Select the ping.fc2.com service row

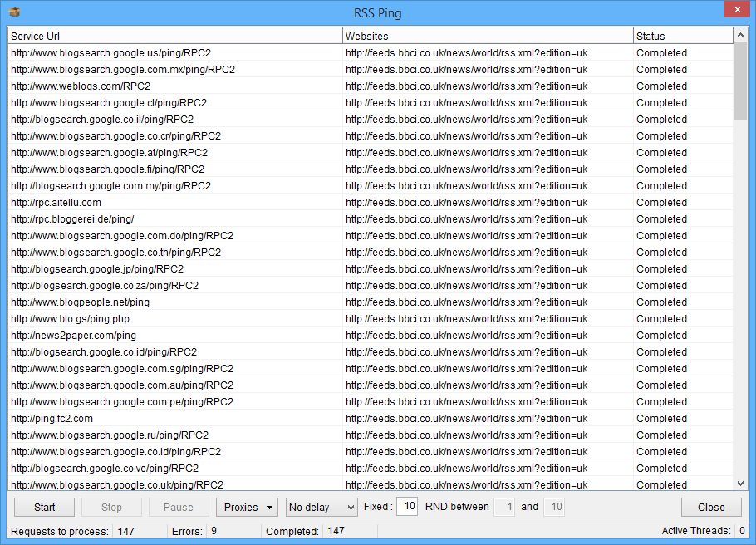pos(52,419)
